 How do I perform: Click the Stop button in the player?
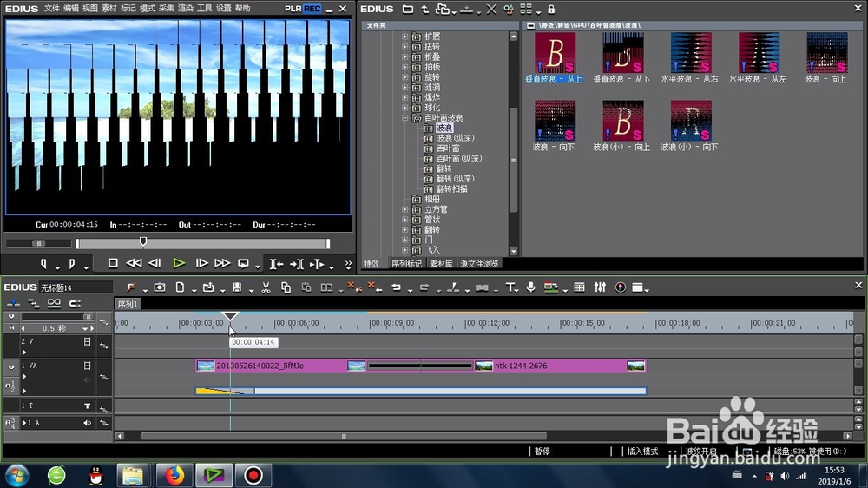click(113, 264)
